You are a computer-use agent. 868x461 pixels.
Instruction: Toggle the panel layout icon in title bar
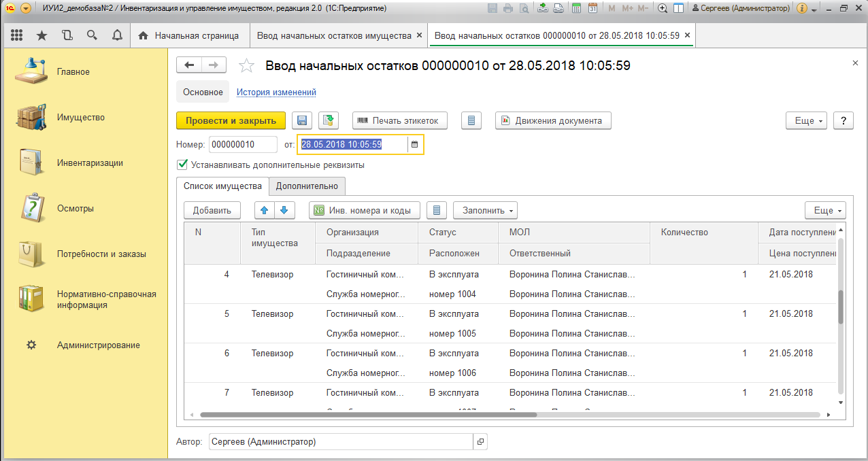(x=678, y=9)
